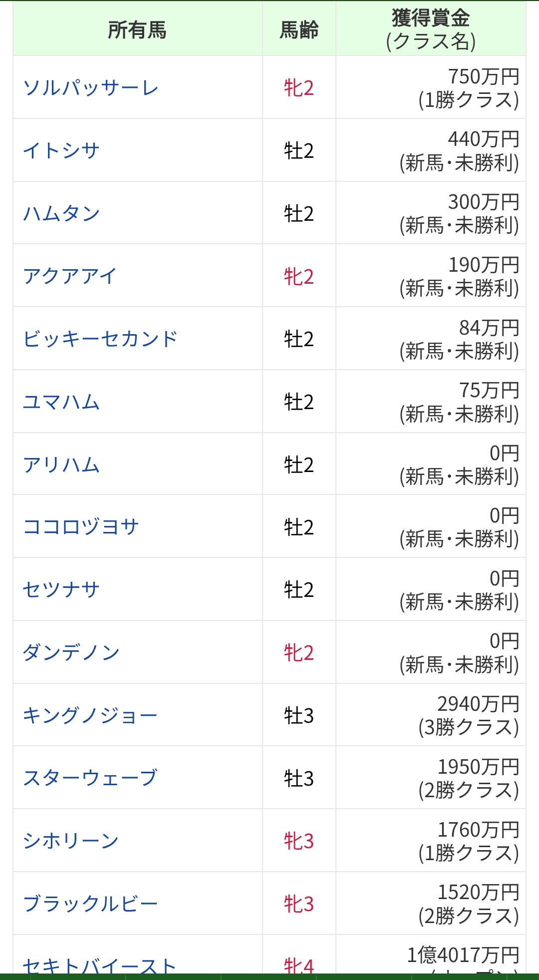Open ハムタン horse details
The height and width of the screenshot is (980, 539).
[61, 213]
